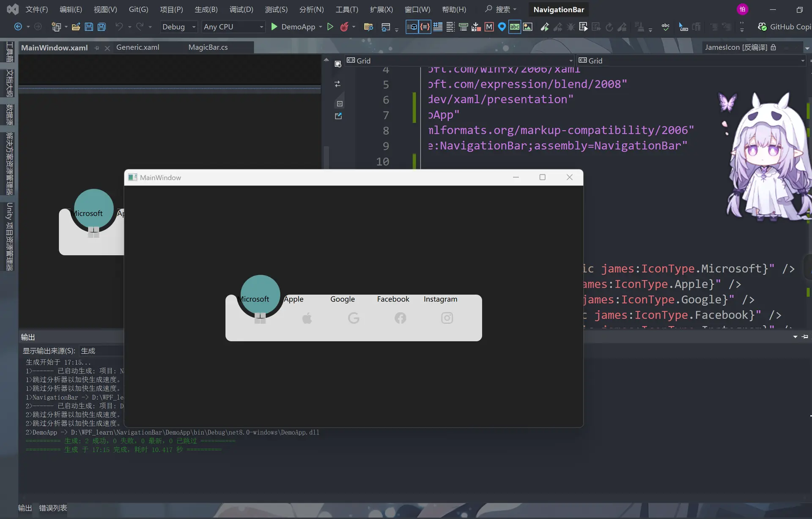The image size is (812, 519).
Task: Click the pop out XAML editor icon
Action: 338,116
